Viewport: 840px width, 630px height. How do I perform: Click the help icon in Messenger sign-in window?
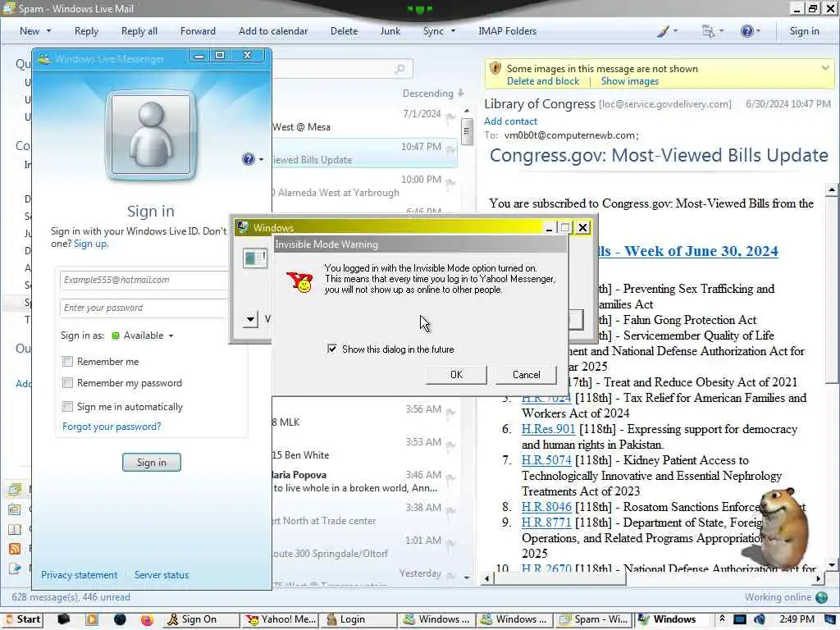coord(248,159)
